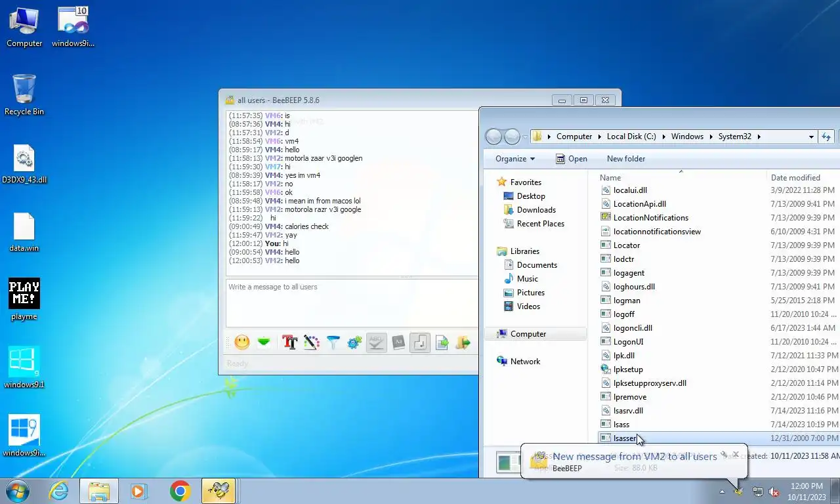Open the Documents library

(x=537, y=265)
